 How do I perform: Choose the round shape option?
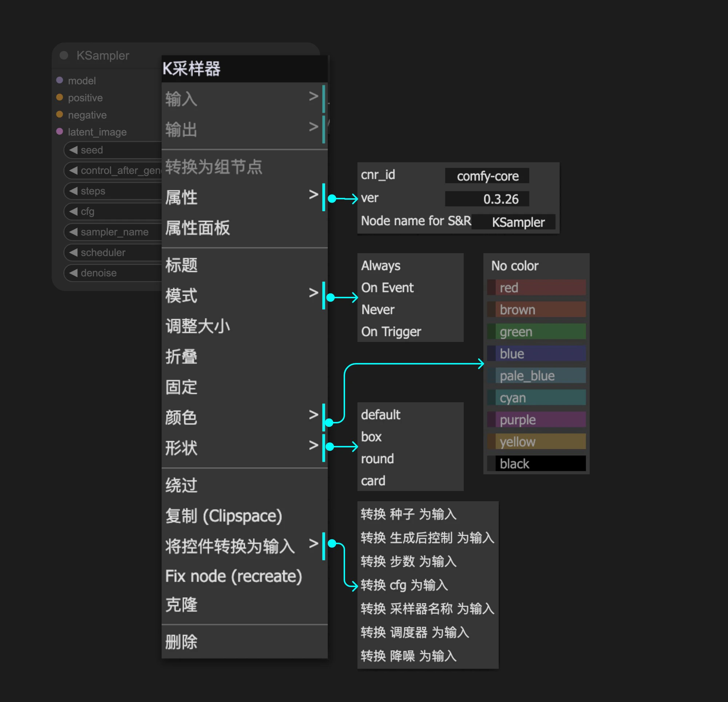pyautogui.click(x=377, y=459)
